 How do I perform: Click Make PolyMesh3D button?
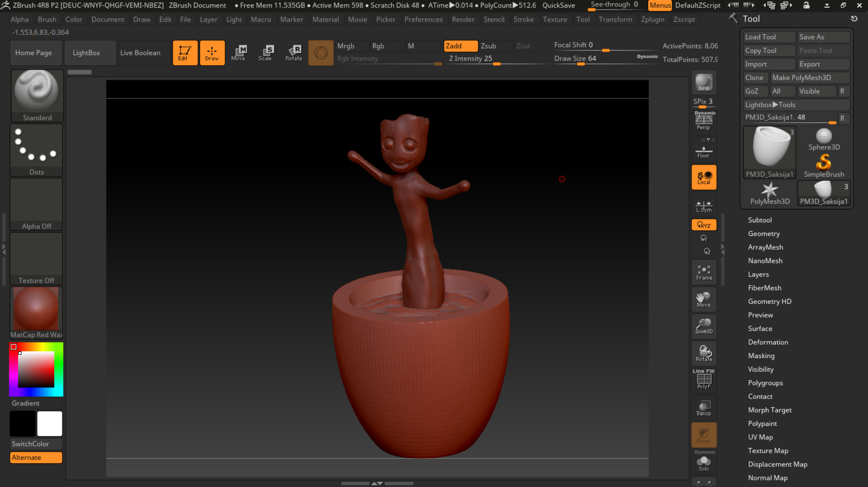[x=810, y=78]
